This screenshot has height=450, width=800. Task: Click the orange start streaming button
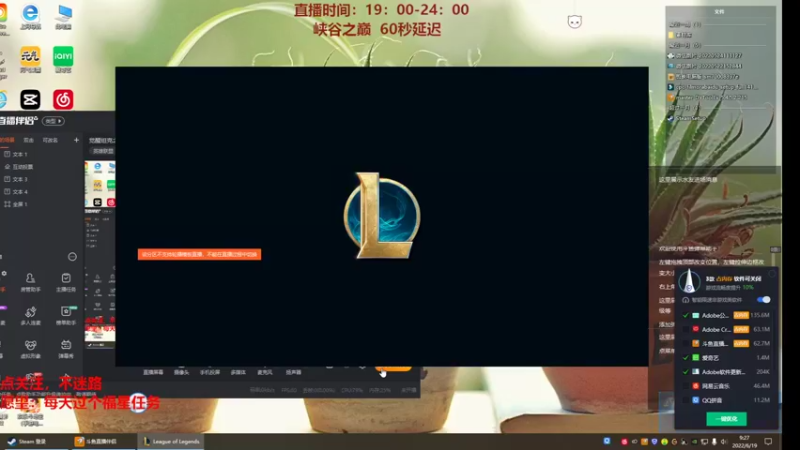tap(393, 367)
